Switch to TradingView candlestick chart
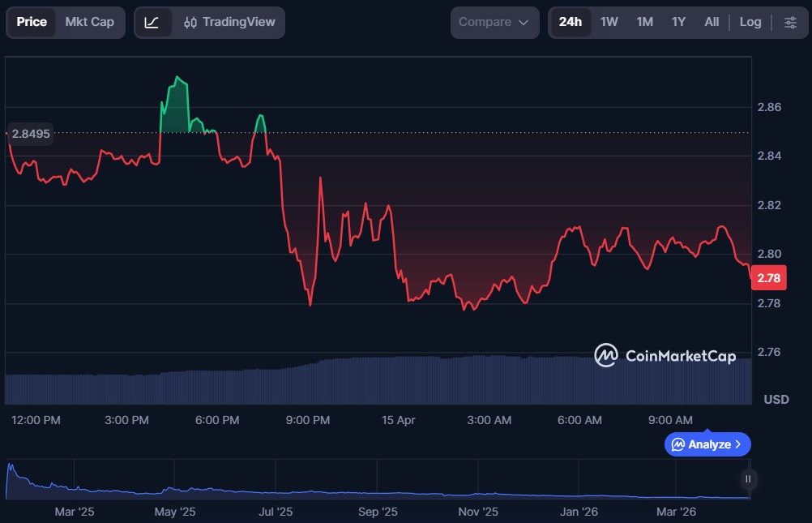Screen dimensions: 812x523 coord(229,22)
